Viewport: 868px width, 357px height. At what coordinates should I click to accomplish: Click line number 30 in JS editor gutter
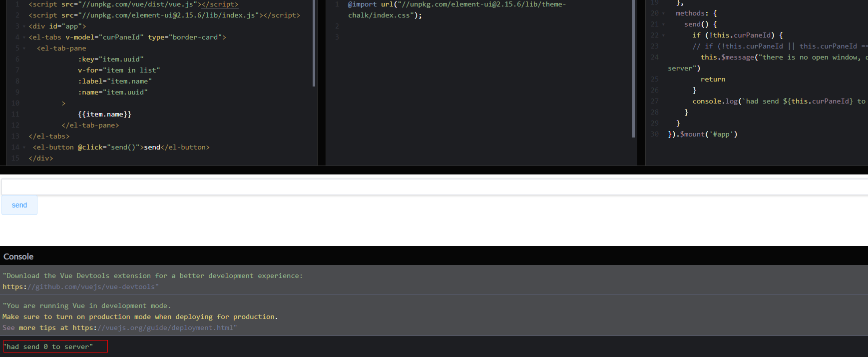[x=655, y=134]
